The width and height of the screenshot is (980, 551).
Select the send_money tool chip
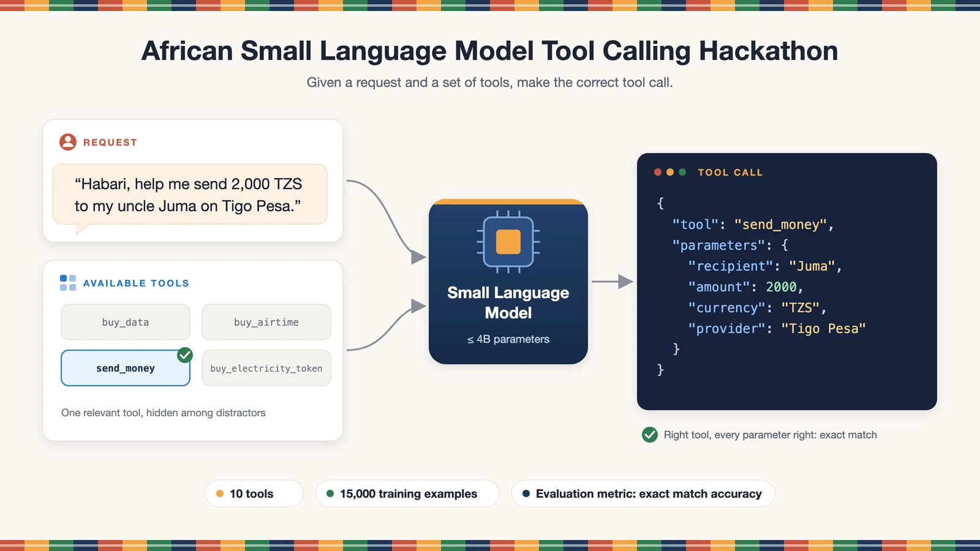pyautogui.click(x=126, y=368)
